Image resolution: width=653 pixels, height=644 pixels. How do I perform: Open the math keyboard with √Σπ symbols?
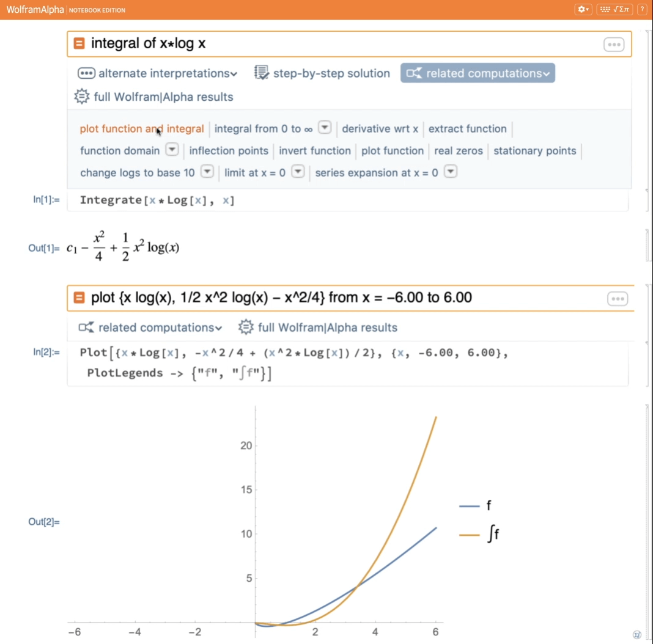coord(614,9)
